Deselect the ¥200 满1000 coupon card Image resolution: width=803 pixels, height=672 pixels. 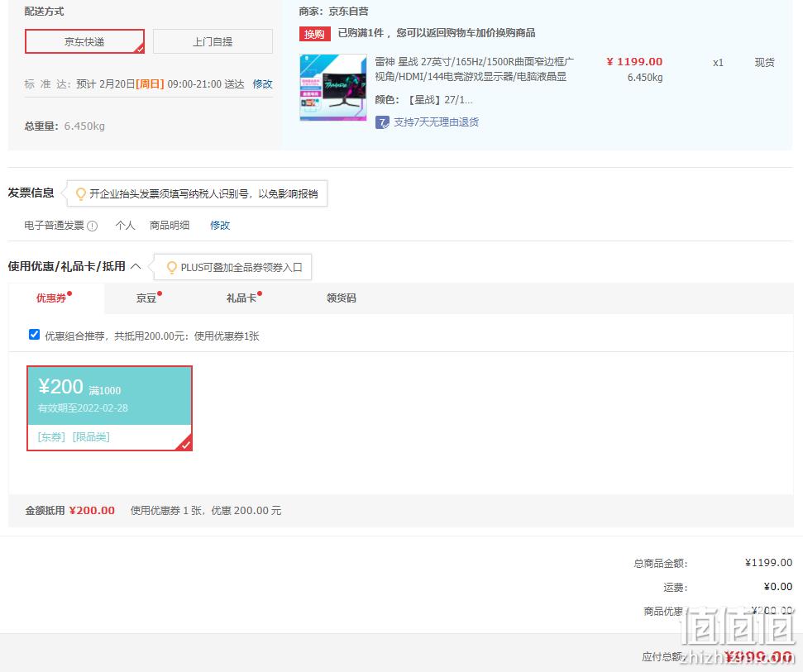pos(110,407)
